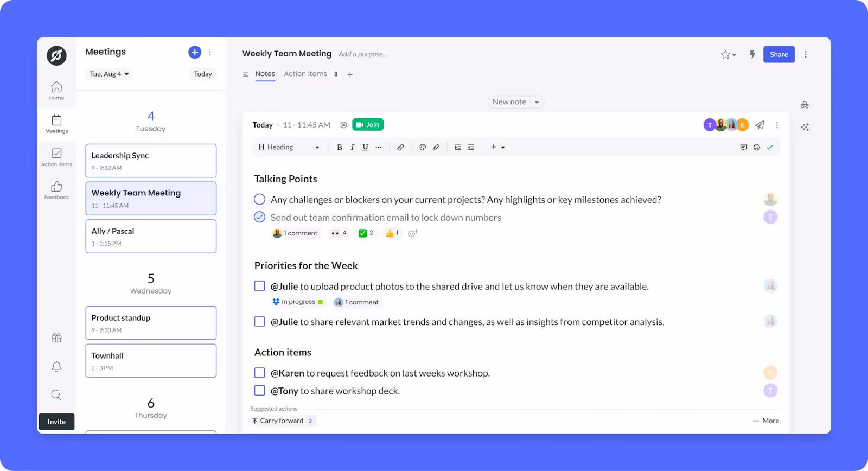The width and height of the screenshot is (868, 471).
Task: Toggle italic formatting
Action: coord(352,147)
